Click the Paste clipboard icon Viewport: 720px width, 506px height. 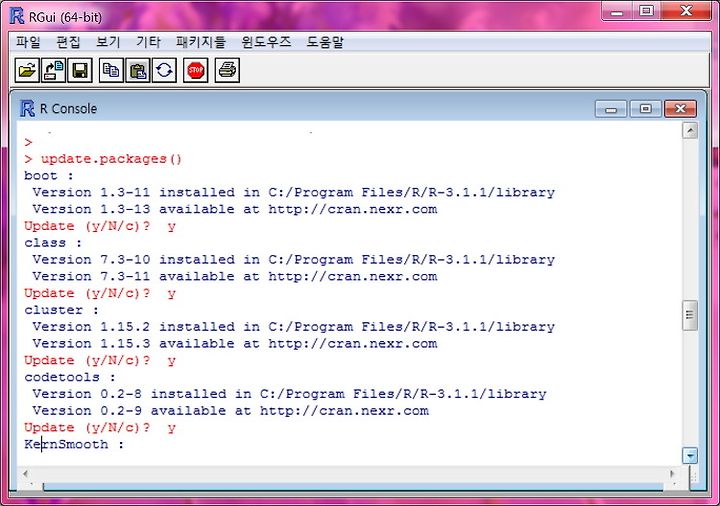[138, 70]
